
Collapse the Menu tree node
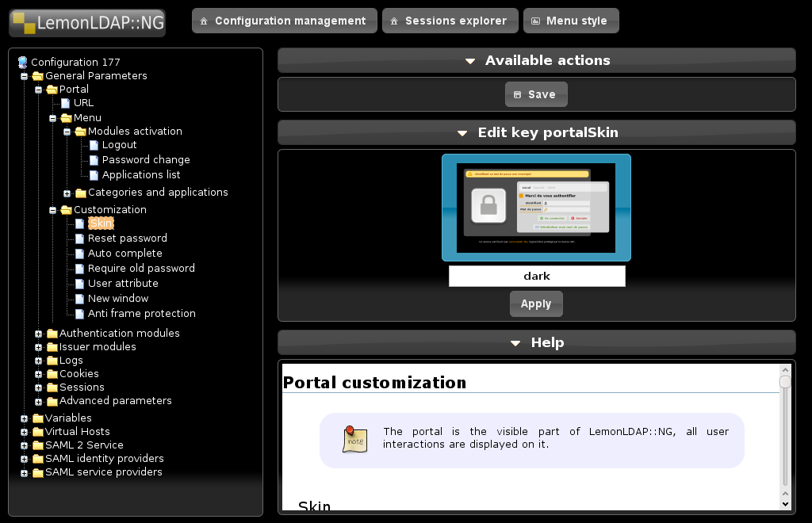point(53,118)
